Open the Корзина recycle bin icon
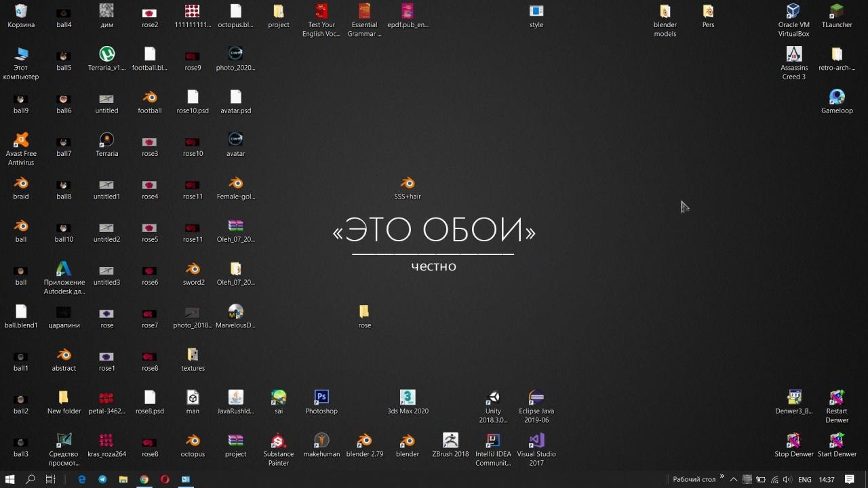Image resolution: width=868 pixels, height=488 pixels. point(21,16)
